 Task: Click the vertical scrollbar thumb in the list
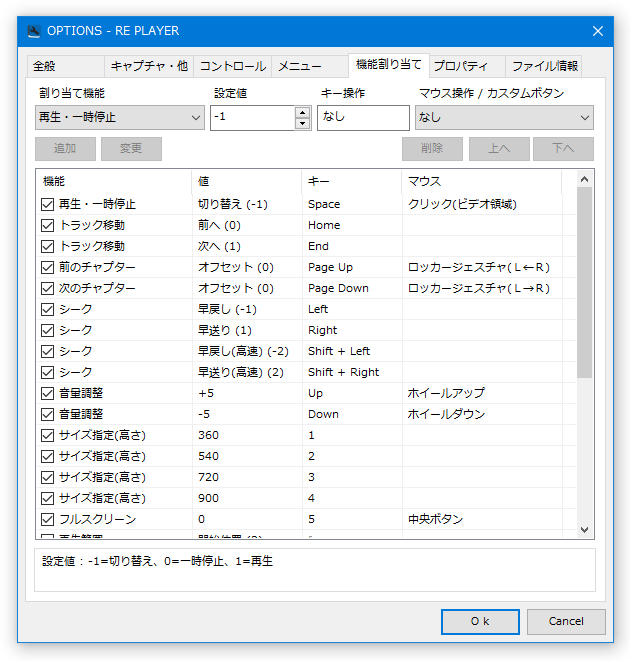(x=584, y=282)
